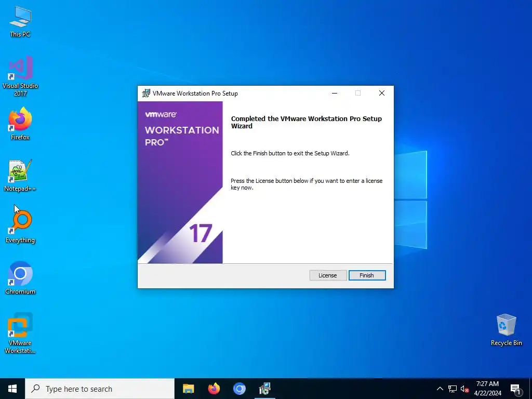
Task: Close the VMware Workstation Pro Setup window
Action: pyautogui.click(x=382, y=94)
